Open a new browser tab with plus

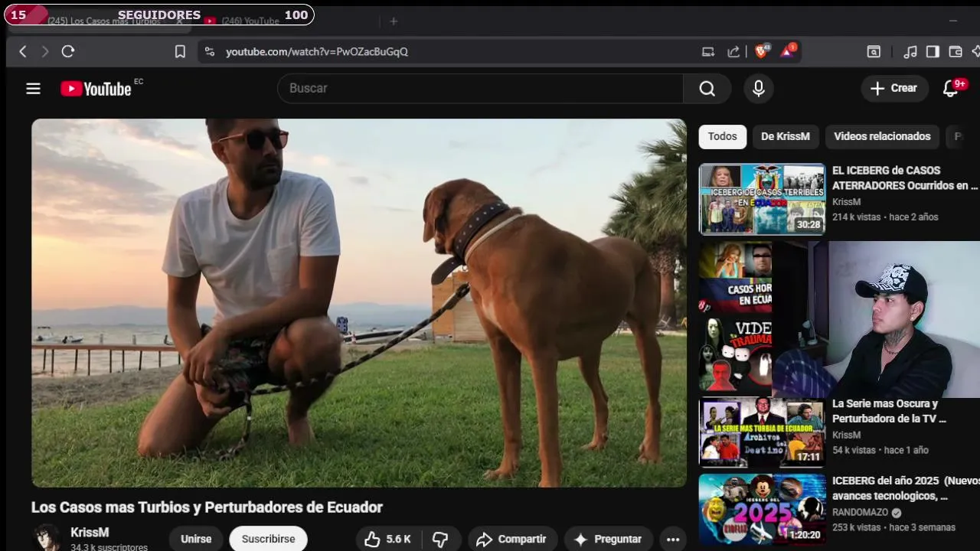point(394,21)
